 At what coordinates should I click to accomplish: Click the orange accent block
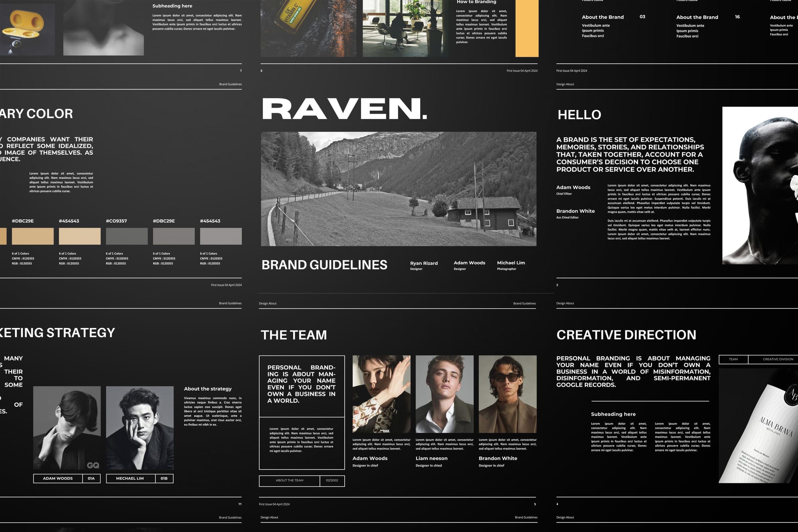click(x=527, y=28)
